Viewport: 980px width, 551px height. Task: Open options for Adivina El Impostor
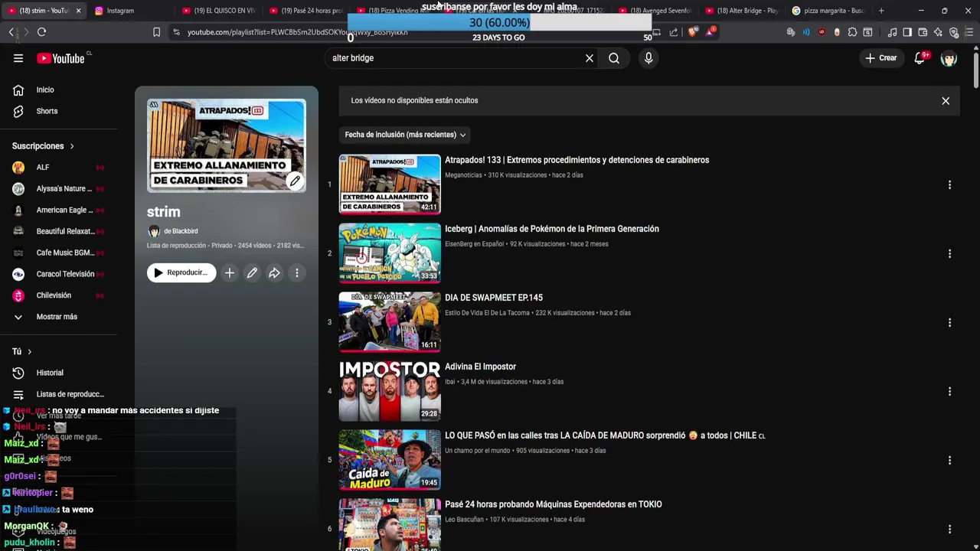tap(949, 391)
